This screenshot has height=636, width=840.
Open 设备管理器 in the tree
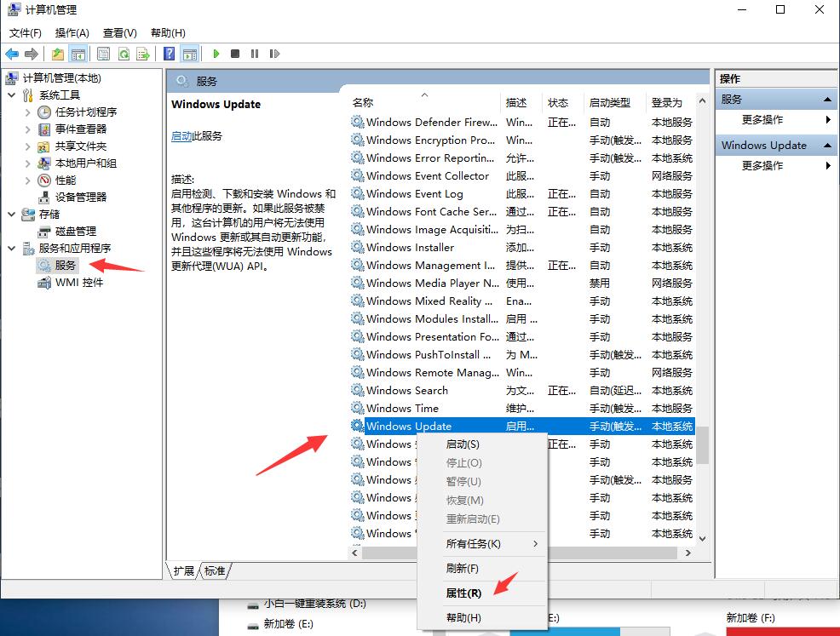click(x=81, y=197)
